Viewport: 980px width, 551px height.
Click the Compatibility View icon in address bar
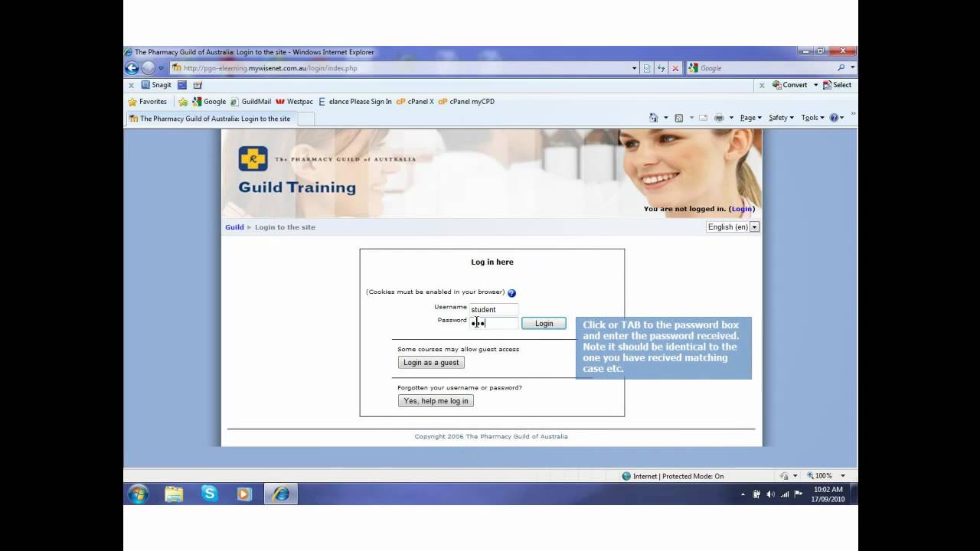click(x=647, y=68)
